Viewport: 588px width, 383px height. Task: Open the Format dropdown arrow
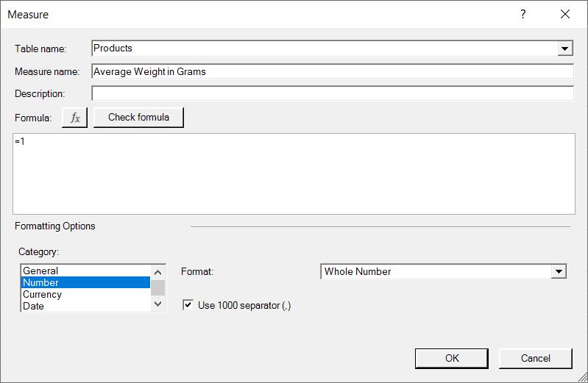[559, 272]
